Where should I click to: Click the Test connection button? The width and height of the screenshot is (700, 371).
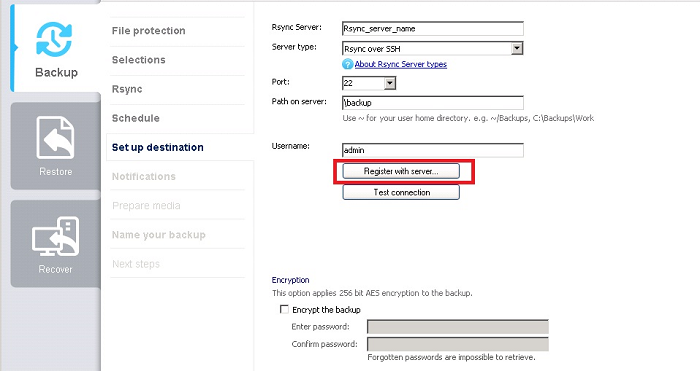pos(401,192)
